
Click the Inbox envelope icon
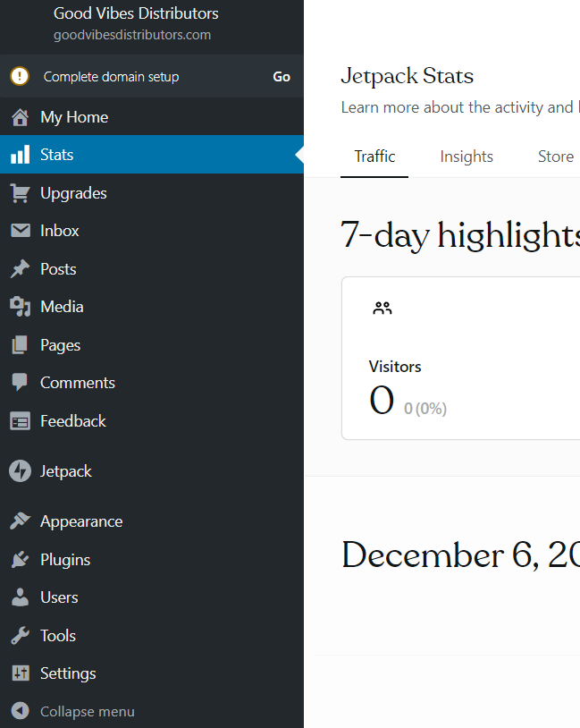(x=20, y=231)
